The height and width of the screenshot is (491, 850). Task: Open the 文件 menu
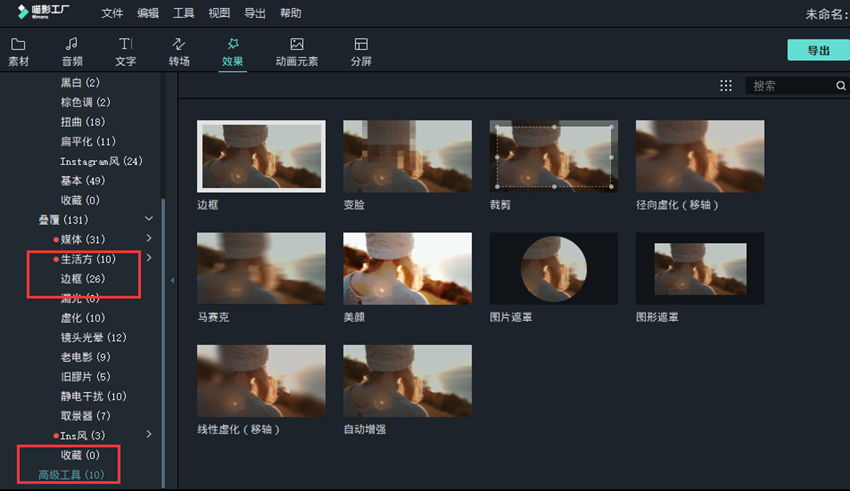[x=112, y=13]
